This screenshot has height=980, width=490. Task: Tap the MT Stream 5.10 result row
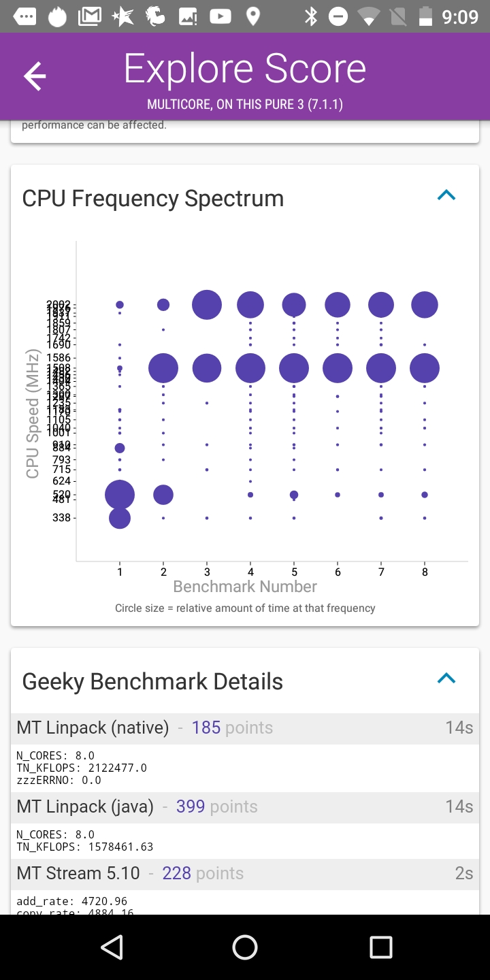(x=245, y=873)
